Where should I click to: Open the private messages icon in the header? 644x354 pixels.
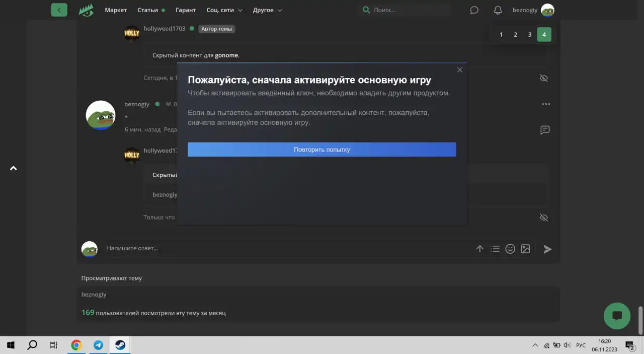474,10
